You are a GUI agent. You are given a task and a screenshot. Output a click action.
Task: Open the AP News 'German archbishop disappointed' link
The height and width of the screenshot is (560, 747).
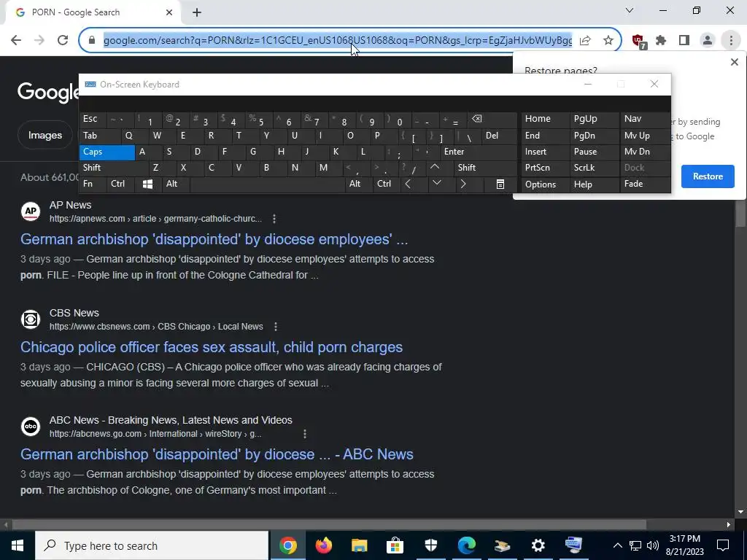tap(214, 239)
